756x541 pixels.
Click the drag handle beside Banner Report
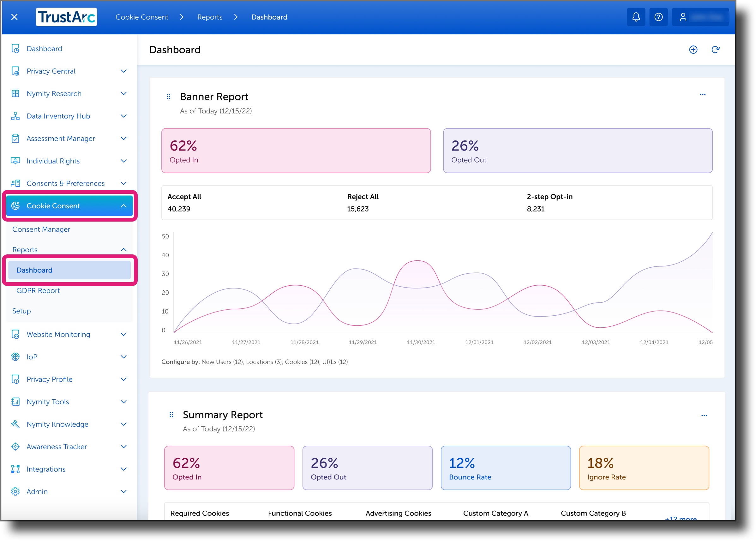pos(168,96)
